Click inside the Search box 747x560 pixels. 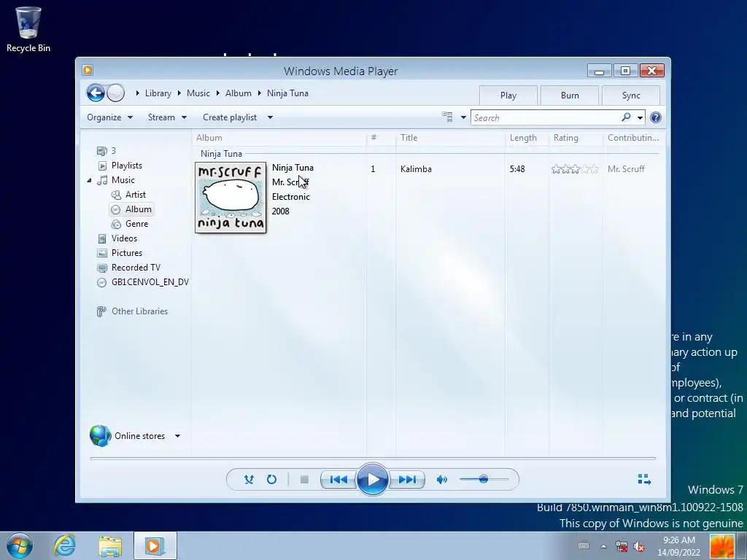click(x=546, y=117)
